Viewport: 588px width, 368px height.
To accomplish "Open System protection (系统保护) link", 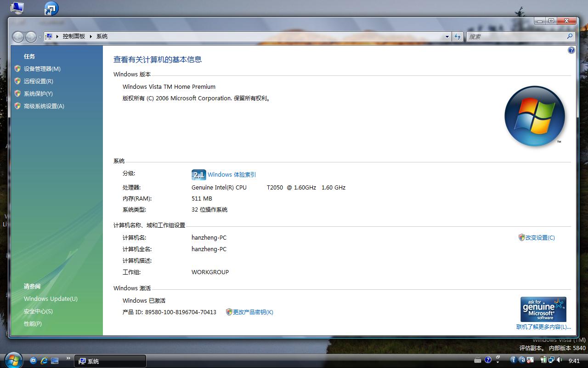I will tap(38, 94).
